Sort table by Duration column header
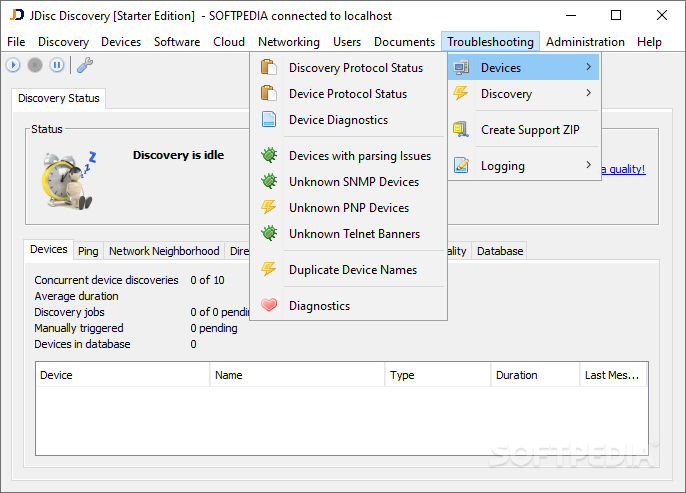Screen dimensions: 686x493 coord(535,375)
